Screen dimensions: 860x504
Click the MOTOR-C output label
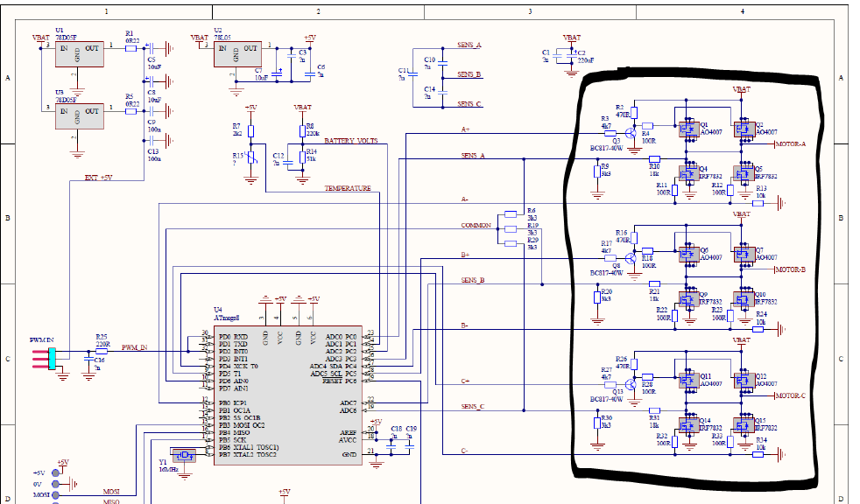(x=790, y=395)
